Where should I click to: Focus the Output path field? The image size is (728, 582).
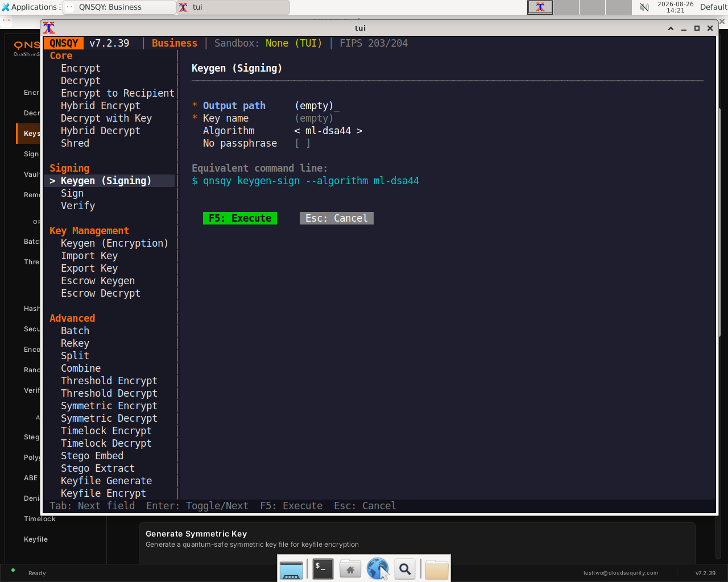point(317,106)
